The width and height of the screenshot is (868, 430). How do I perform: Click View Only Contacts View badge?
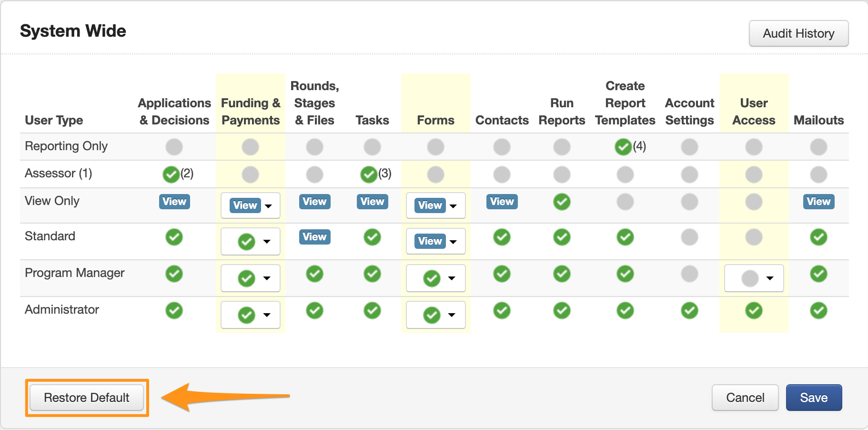502,202
